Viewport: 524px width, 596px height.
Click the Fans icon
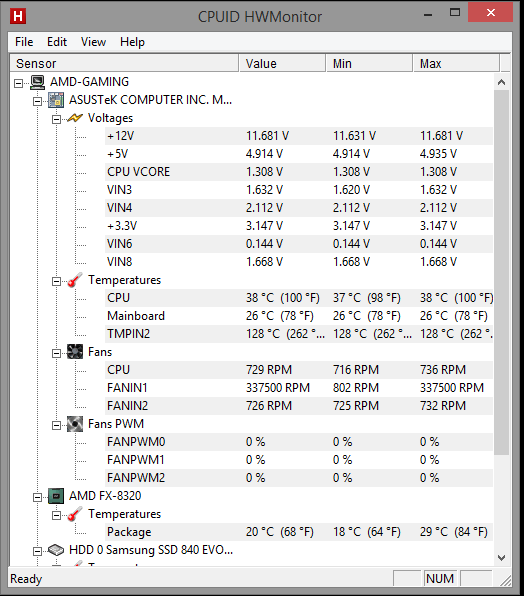(x=74, y=352)
